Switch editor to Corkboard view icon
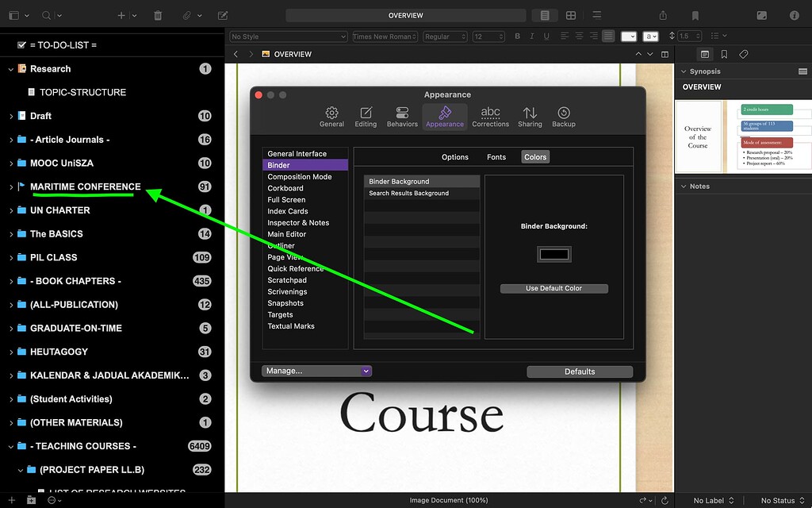The height and width of the screenshot is (508, 812). pos(569,15)
